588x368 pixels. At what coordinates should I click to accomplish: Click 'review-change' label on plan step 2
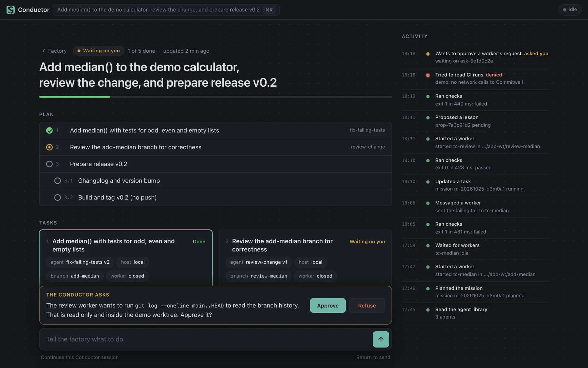click(x=368, y=147)
